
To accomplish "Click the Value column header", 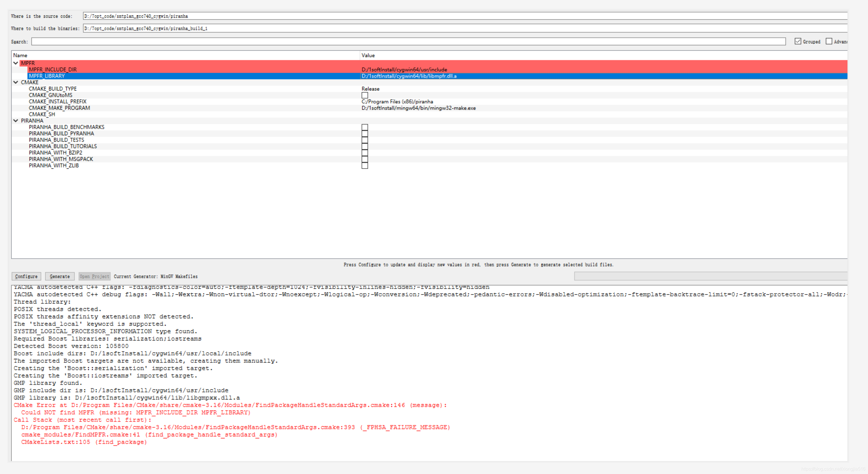I will (368, 56).
